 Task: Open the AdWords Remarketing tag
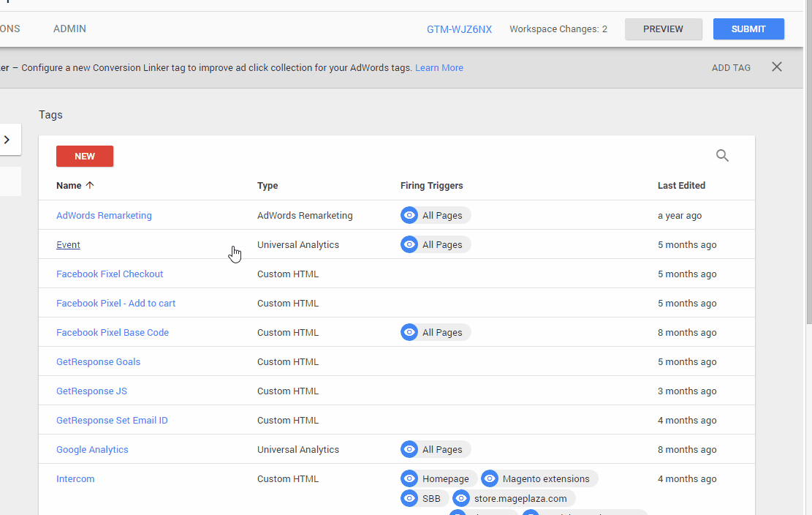pos(104,216)
